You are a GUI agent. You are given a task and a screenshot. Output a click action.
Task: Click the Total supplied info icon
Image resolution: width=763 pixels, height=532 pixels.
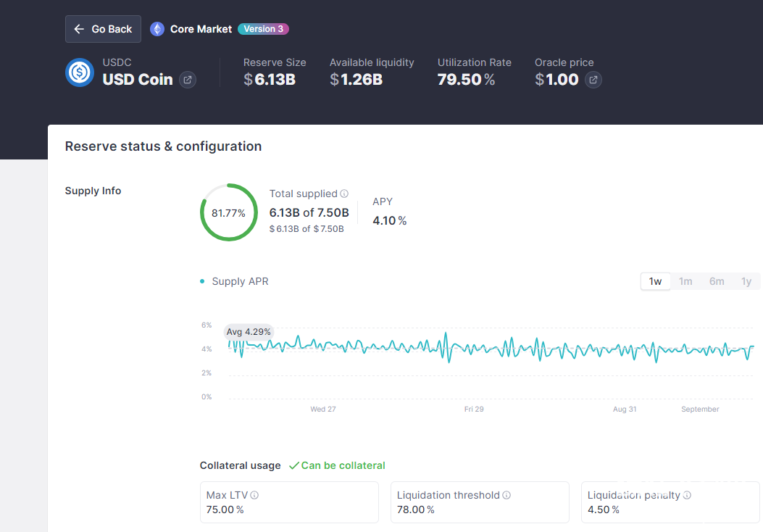click(344, 194)
